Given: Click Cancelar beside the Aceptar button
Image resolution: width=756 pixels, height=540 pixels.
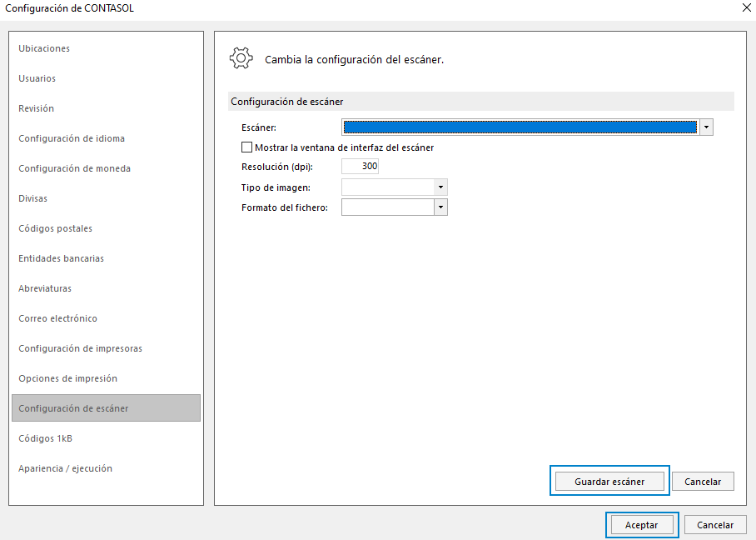Looking at the screenshot, I should pos(715,524).
